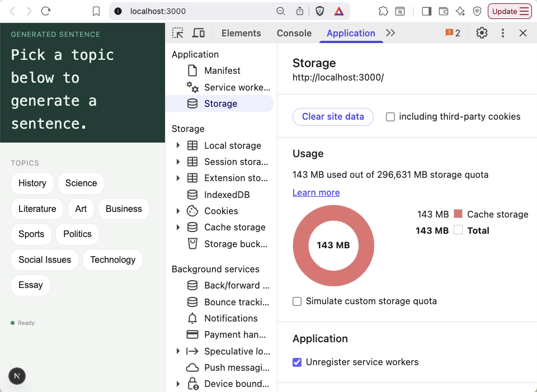
Task: Toggle the device toolbar icon
Action: 198,33
